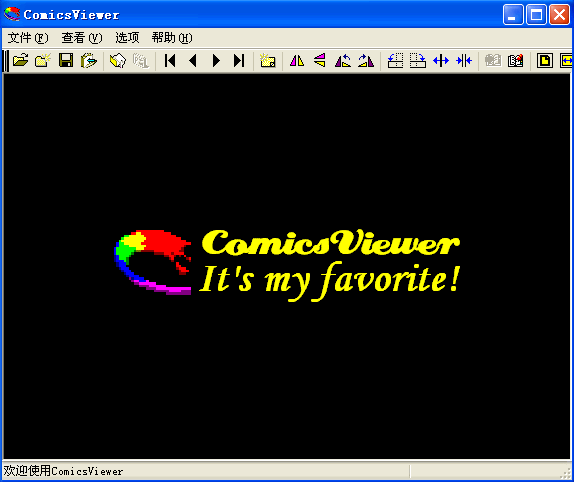This screenshot has height=482, width=574.
Task: Click the status text 欢迎使用ComicsViewer
Action: 63,471
